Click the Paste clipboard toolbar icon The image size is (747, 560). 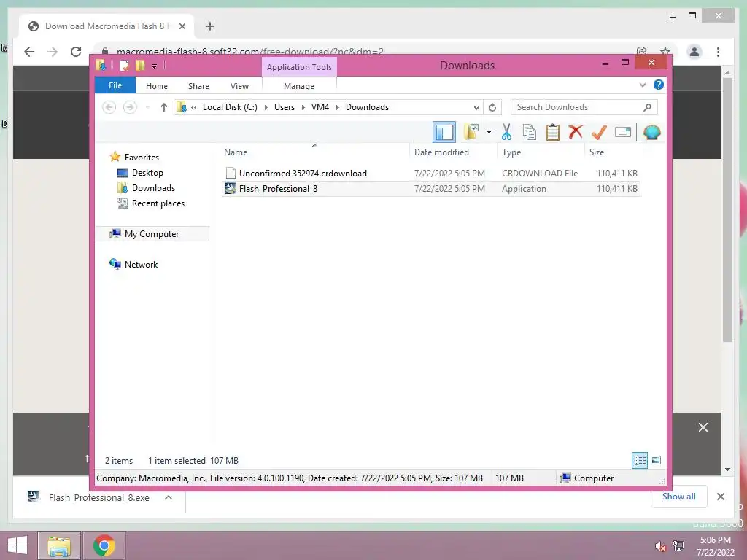click(x=553, y=133)
